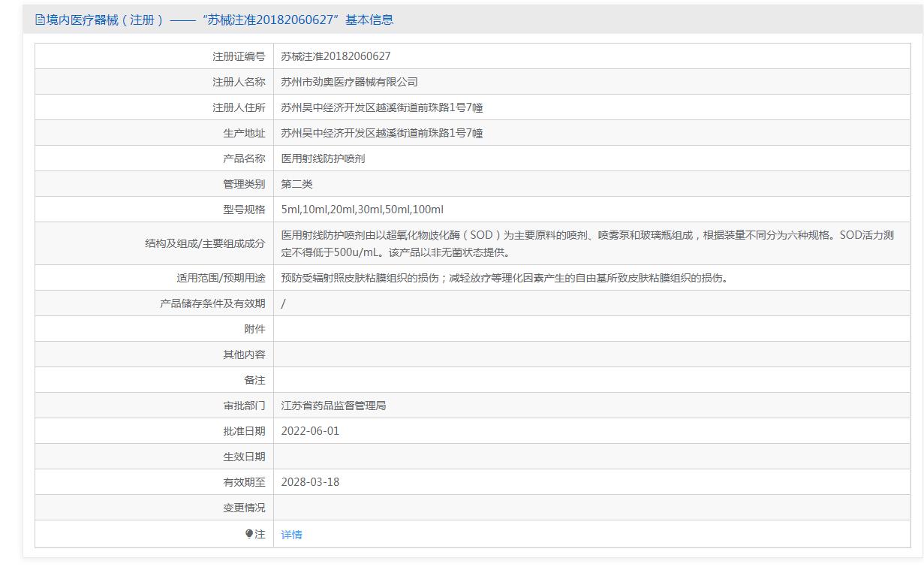
Task: Select approving department 江苏省药品监督管理局
Action: (x=333, y=406)
